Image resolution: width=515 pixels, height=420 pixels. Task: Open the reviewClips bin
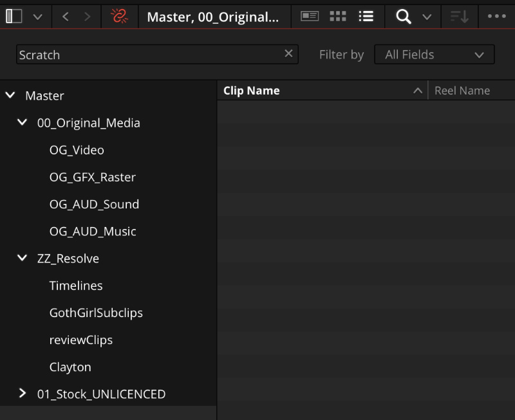point(81,340)
